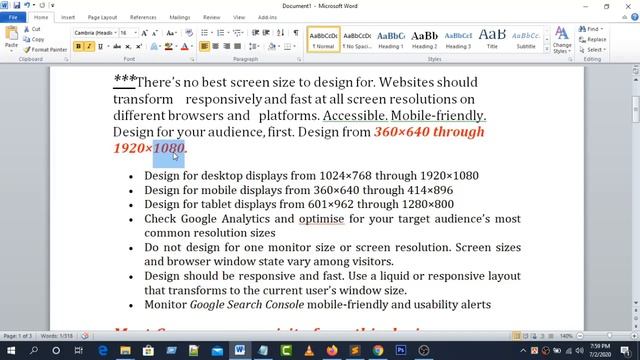
Task: Open the font size dropdown
Action: (x=135, y=33)
